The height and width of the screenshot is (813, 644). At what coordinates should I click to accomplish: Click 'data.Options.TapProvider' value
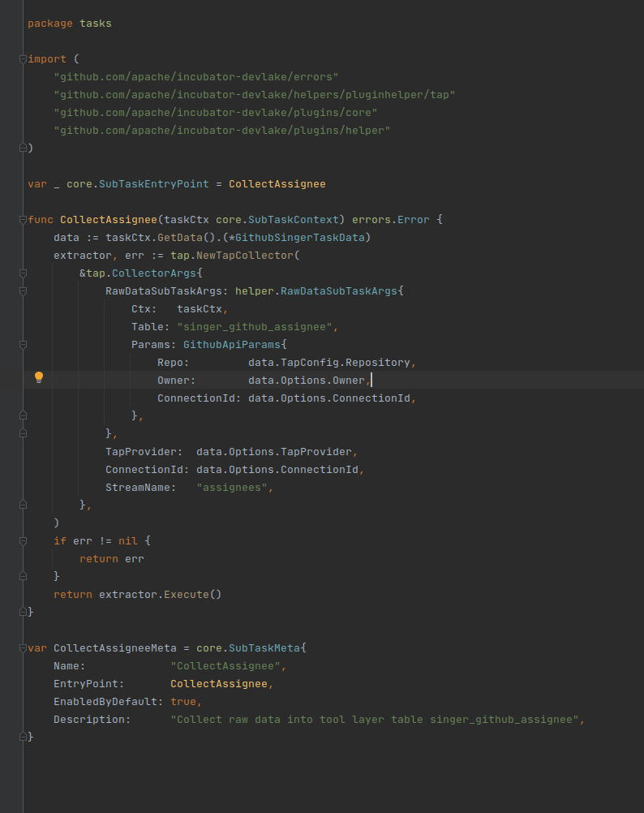click(x=274, y=452)
